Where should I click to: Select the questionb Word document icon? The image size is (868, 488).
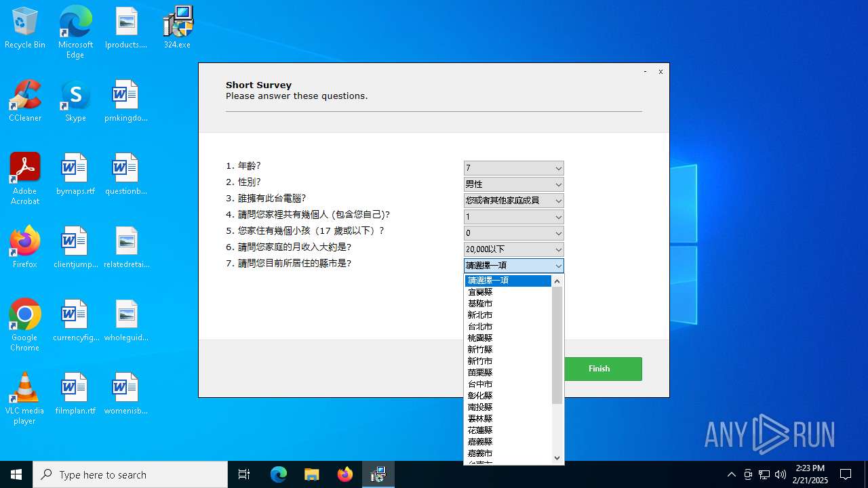[126, 175]
